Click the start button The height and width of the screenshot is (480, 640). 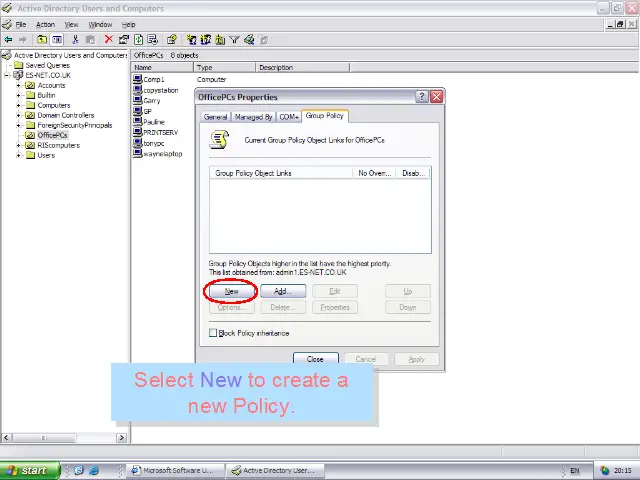(x=30, y=471)
